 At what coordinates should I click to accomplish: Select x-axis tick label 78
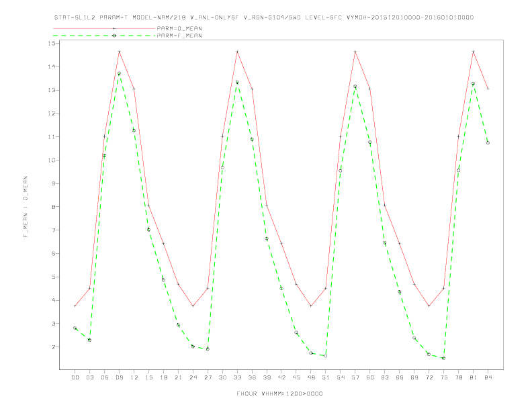[458, 377]
